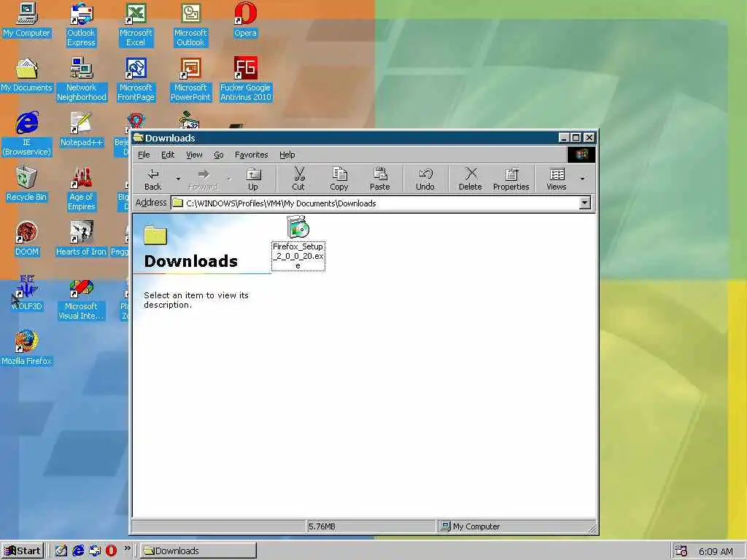Expand the Views dropdown arrow
This screenshot has height=560, width=747.
pyautogui.click(x=582, y=179)
